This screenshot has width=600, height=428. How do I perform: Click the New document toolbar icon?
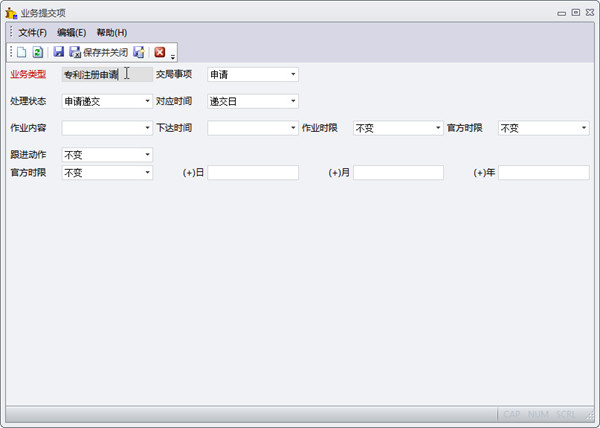point(22,52)
